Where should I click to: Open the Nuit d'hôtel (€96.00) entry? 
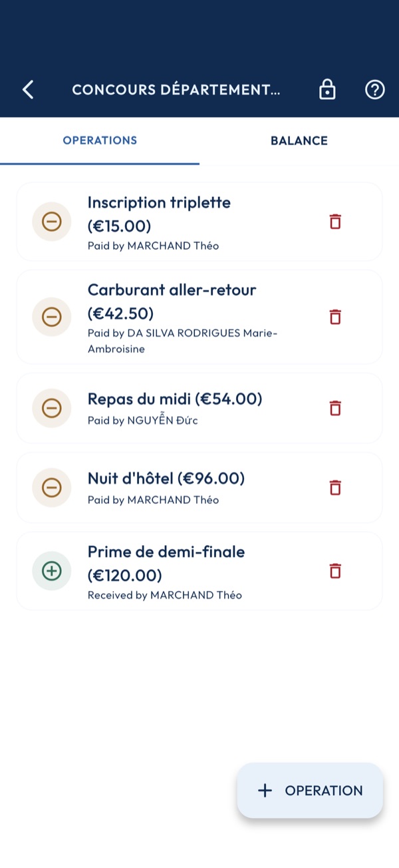pyautogui.click(x=199, y=487)
